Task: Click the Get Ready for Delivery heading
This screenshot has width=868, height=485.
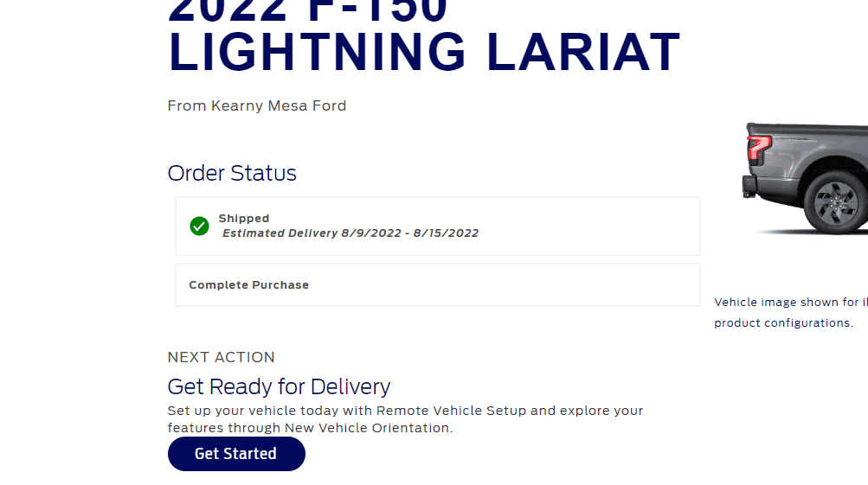Action: point(279,386)
